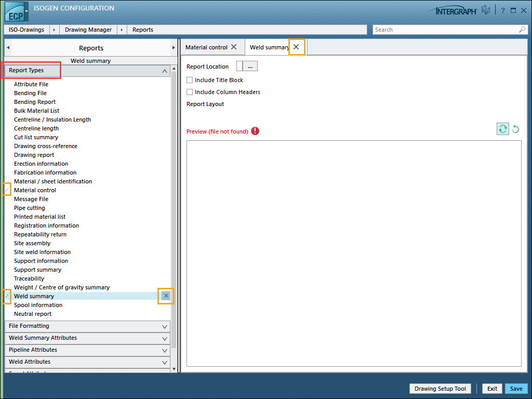Toggle the Material control report checkmark
Image resolution: width=532 pixels, height=399 pixels.
coord(7,190)
